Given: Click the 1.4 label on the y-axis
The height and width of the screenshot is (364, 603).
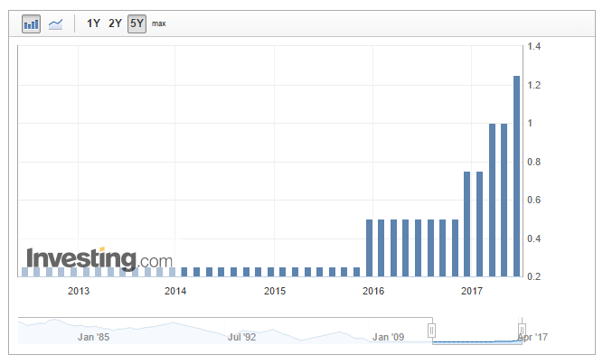Looking at the screenshot, I should tap(535, 46).
